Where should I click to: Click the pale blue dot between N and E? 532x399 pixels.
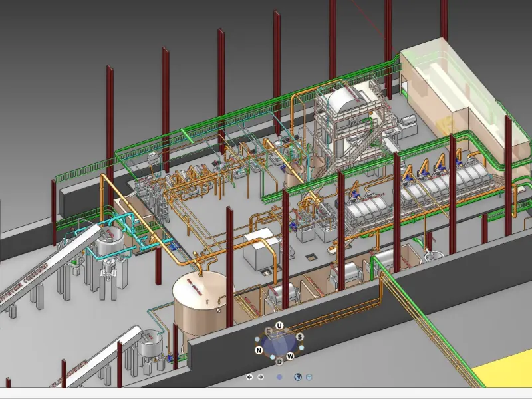pos(257,340)
